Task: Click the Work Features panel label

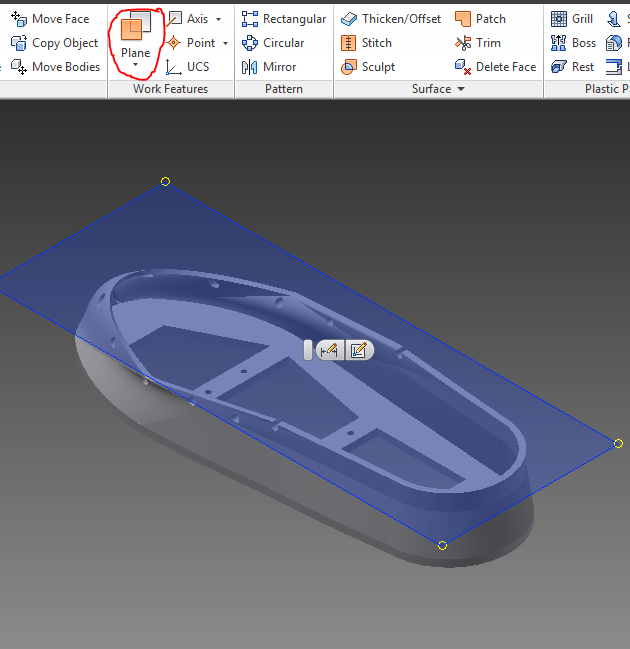Action: click(171, 89)
